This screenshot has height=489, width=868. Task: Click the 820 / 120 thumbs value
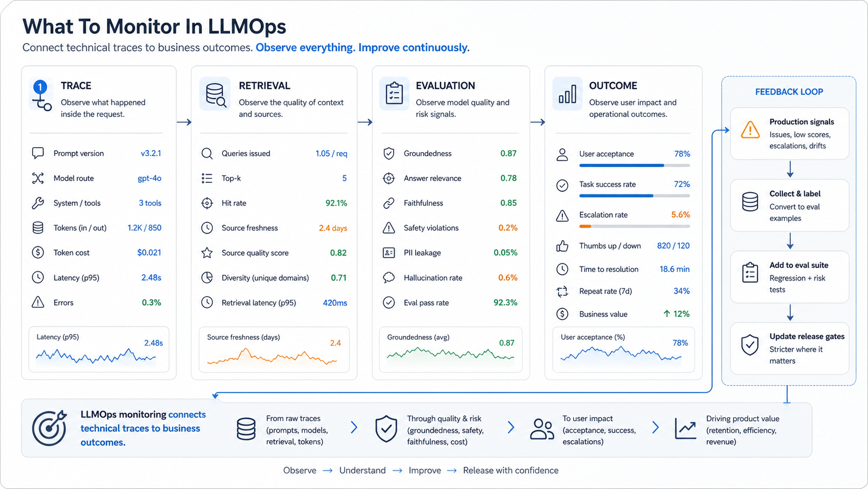coord(673,246)
